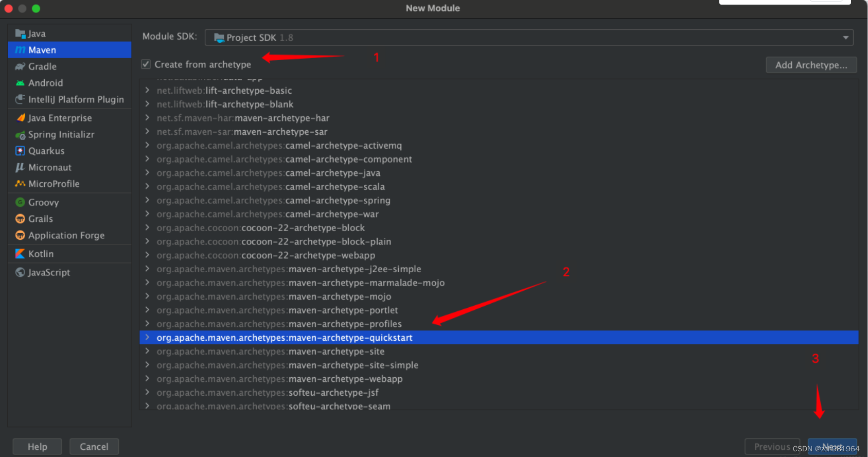Click the Kotlin logo icon

point(20,254)
